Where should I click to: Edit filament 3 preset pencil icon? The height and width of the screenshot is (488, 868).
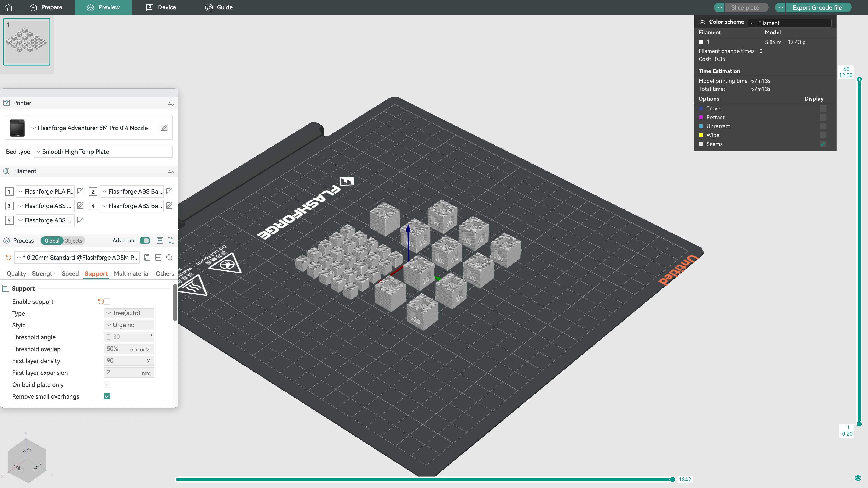[80, 205]
